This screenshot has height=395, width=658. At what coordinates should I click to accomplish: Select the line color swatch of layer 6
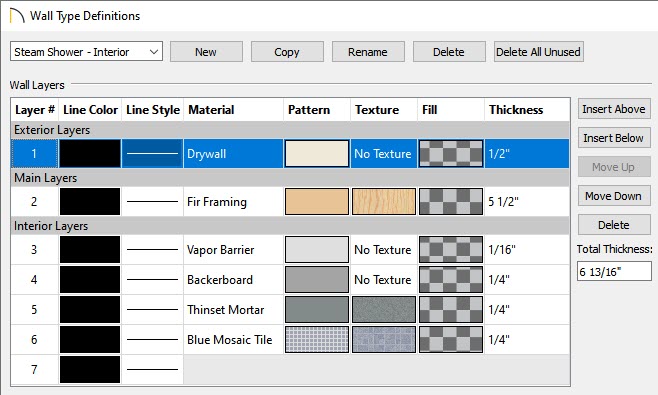[90, 339]
